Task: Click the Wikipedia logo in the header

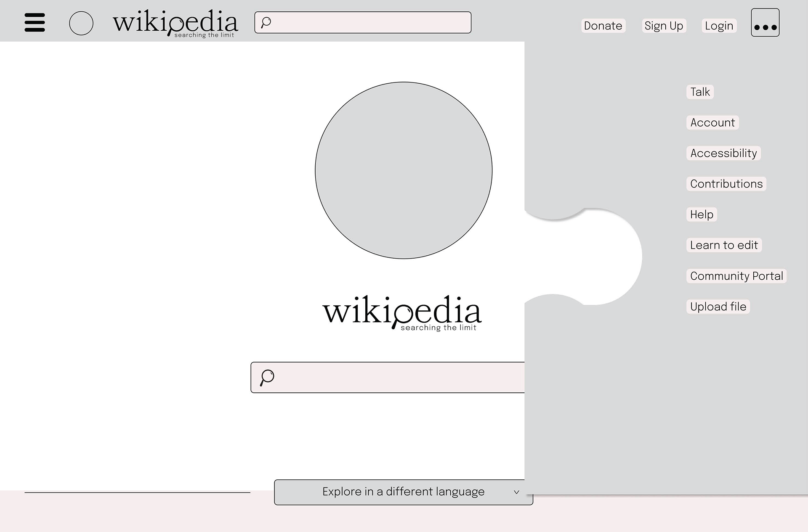Action: tap(175, 23)
